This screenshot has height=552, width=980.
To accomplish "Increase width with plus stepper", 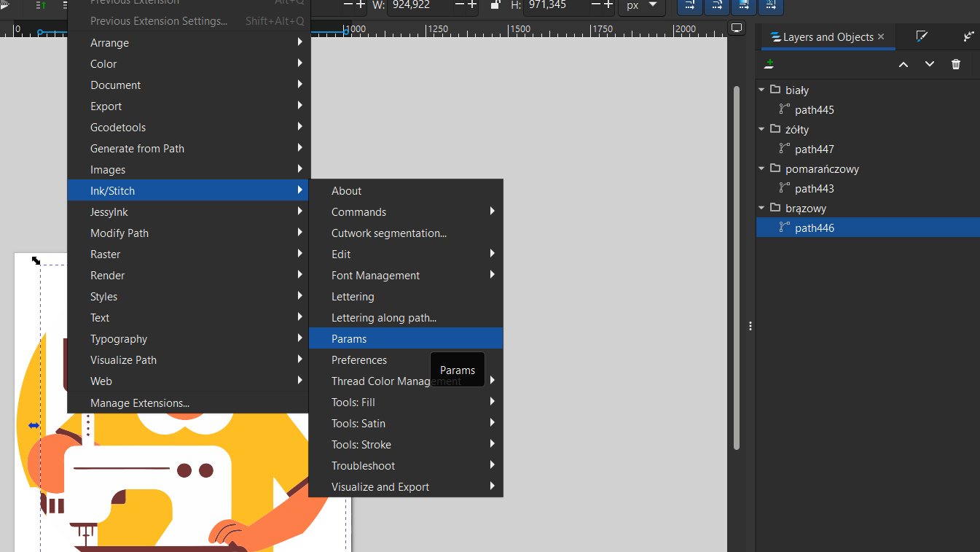I will 471,5.
